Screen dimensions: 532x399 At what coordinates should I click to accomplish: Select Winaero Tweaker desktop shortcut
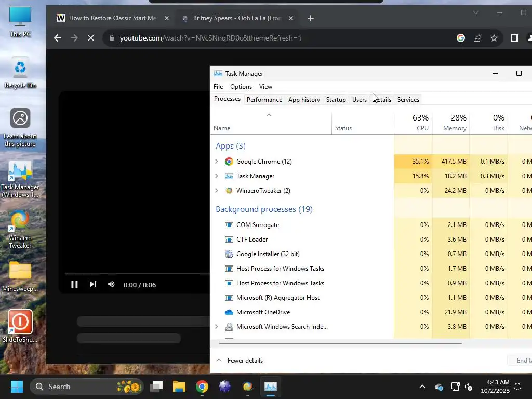click(x=20, y=230)
